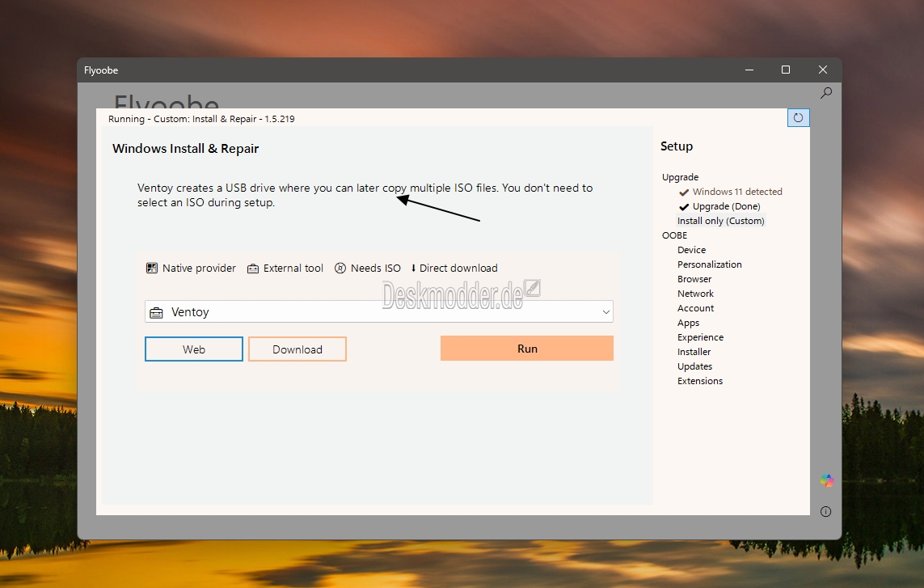This screenshot has width=924, height=588.
Task: Open the Device setup page
Action: [692, 250]
